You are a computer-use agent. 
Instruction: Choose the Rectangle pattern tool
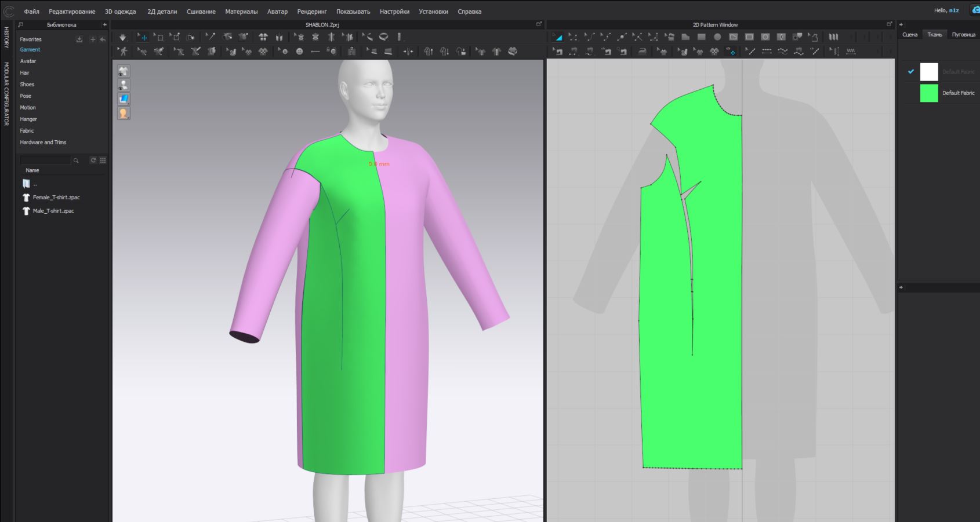click(701, 37)
